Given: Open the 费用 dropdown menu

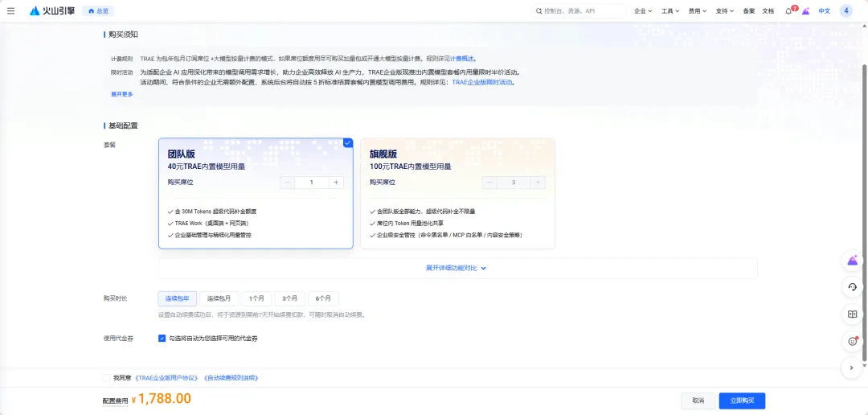Looking at the screenshot, I should [x=698, y=10].
